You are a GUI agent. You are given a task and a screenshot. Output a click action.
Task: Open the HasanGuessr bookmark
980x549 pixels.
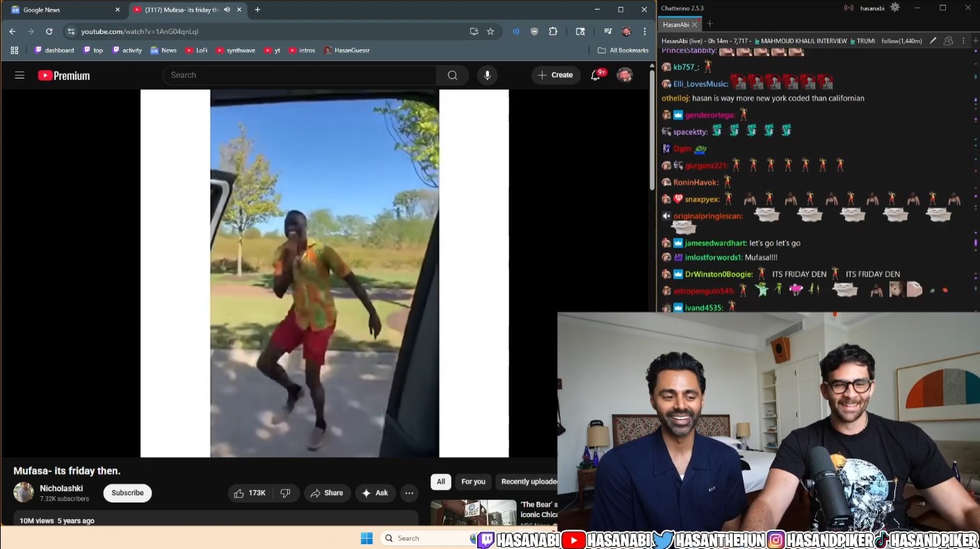pyautogui.click(x=346, y=50)
